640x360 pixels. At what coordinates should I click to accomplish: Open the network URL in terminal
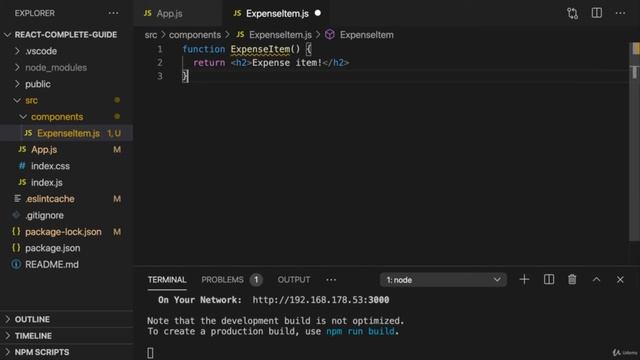coord(320,300)
